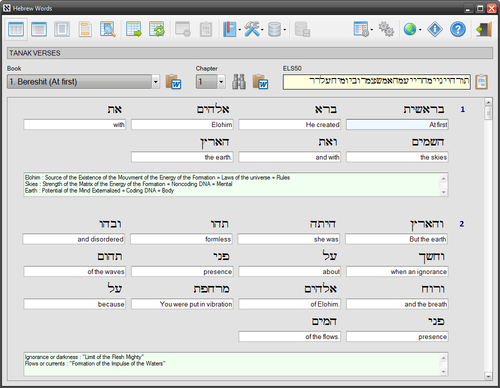Open help with the question mark icon
Viewport: 500px width, 388px height.
click(x=458, y=30)
